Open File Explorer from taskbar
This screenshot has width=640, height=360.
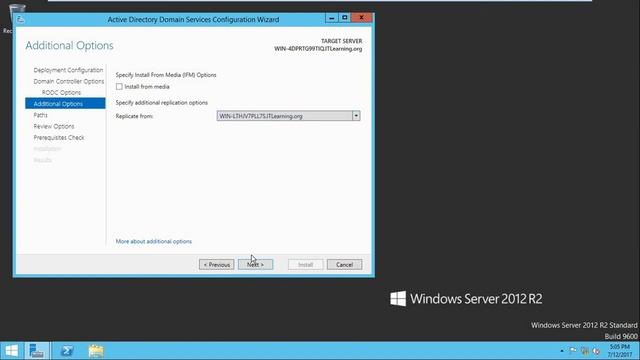[96, 351]
